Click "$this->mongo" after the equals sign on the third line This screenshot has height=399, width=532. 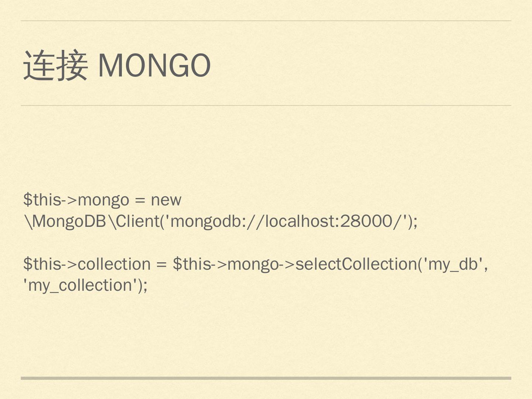[x=225, y=264]
